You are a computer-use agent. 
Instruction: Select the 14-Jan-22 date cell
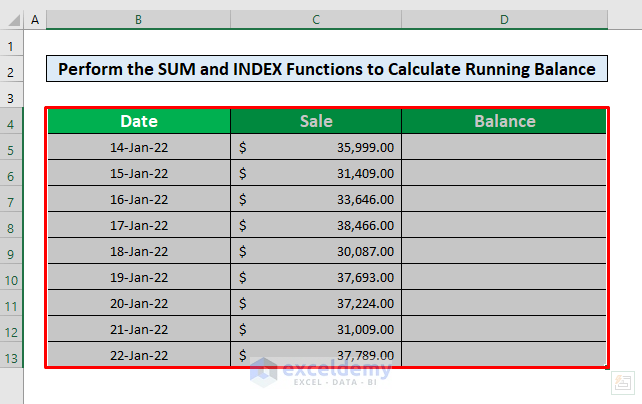138,147
